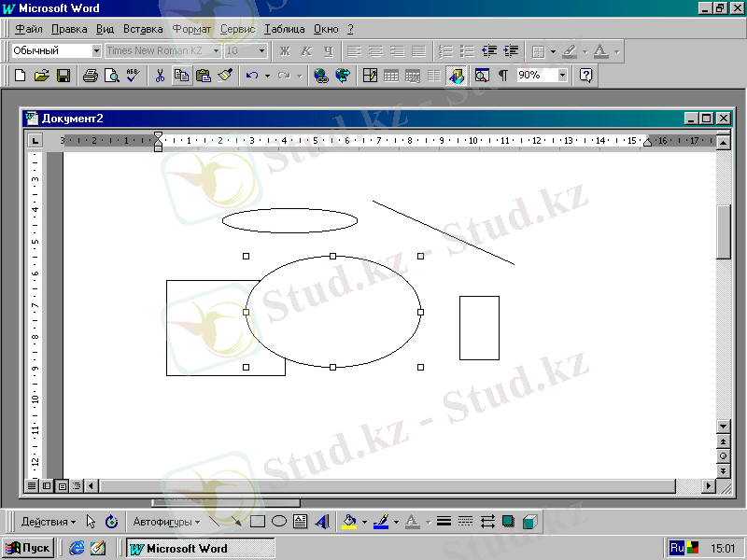Select the Arrow drawing tool
The width and height of the screenshot is (747, 560).
pyautogui.click(x=236, y=522)
